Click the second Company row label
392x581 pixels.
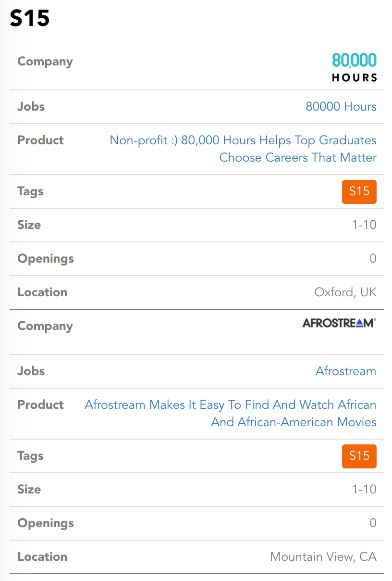click(45, 326)
